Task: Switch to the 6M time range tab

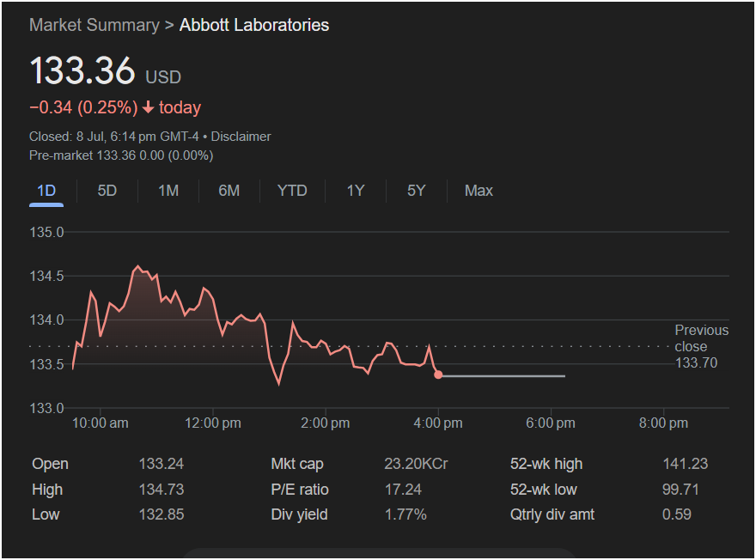Action: point(229,191)
